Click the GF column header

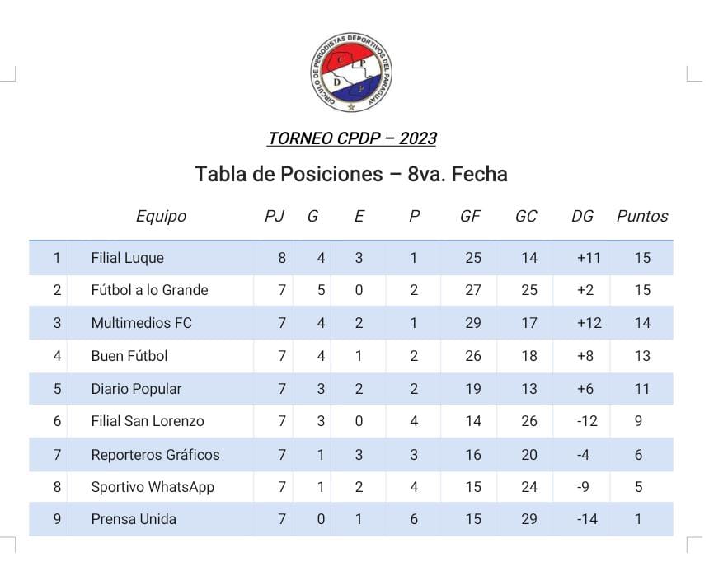[470, 216]
